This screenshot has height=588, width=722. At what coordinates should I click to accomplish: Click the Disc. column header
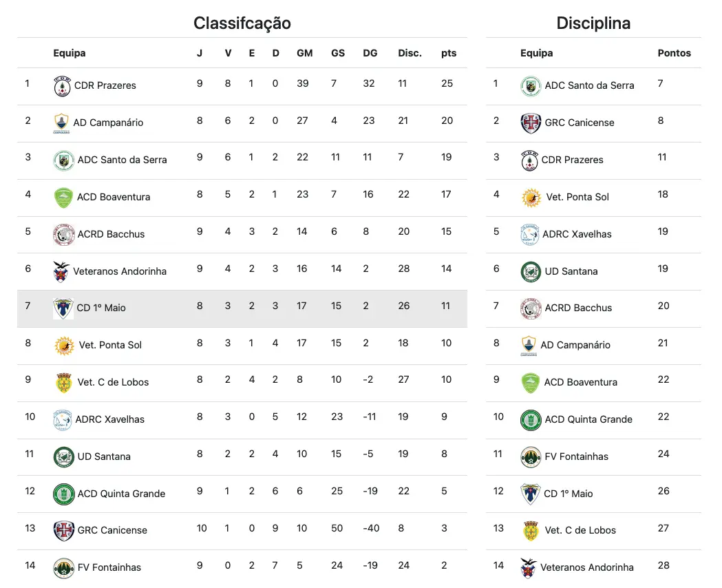tap(410, 53)
